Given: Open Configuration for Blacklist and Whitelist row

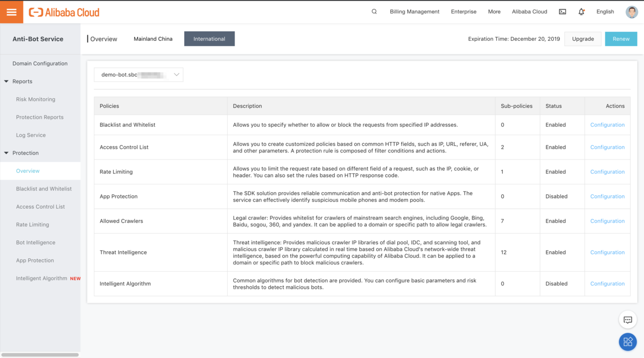Looking at the screenshot, I should click(x=608, y=125).
